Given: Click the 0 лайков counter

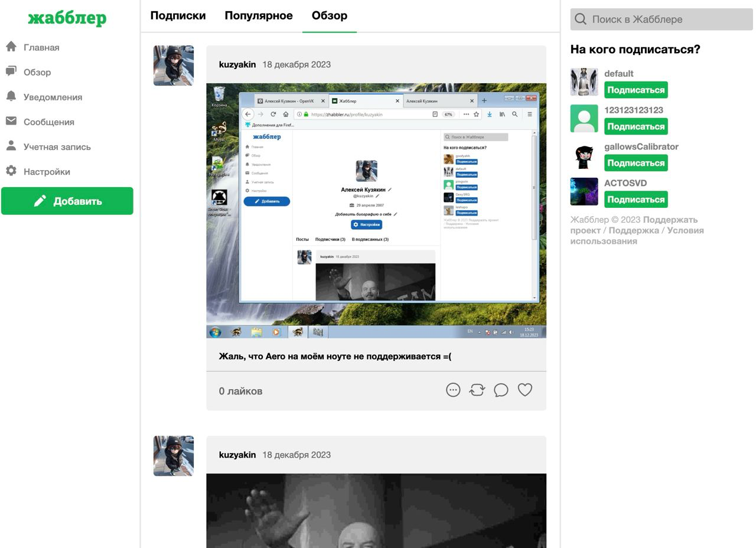Looking at the screenshot, I should point(240,391).
